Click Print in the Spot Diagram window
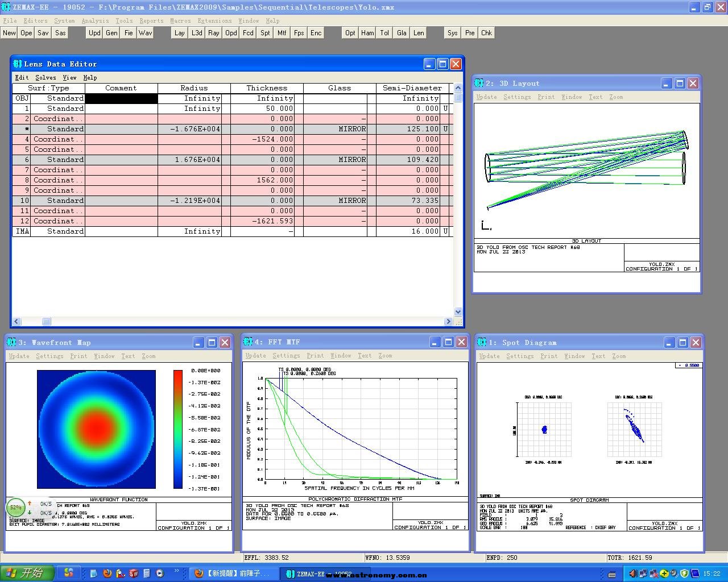The image size is (728, 582). click(x=549, y=356)
